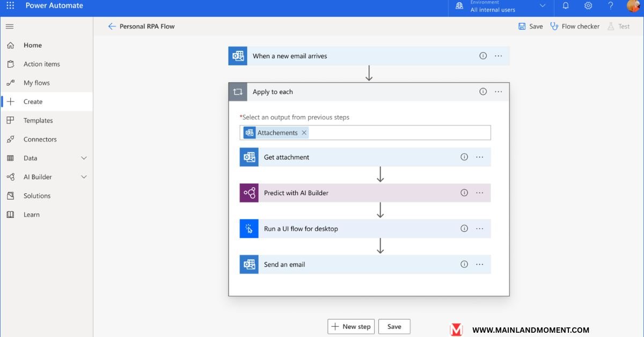Click the output selection input field

365,133
